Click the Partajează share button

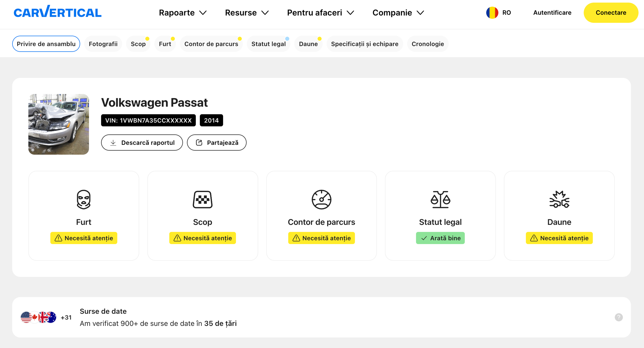(x=217, y=143)
